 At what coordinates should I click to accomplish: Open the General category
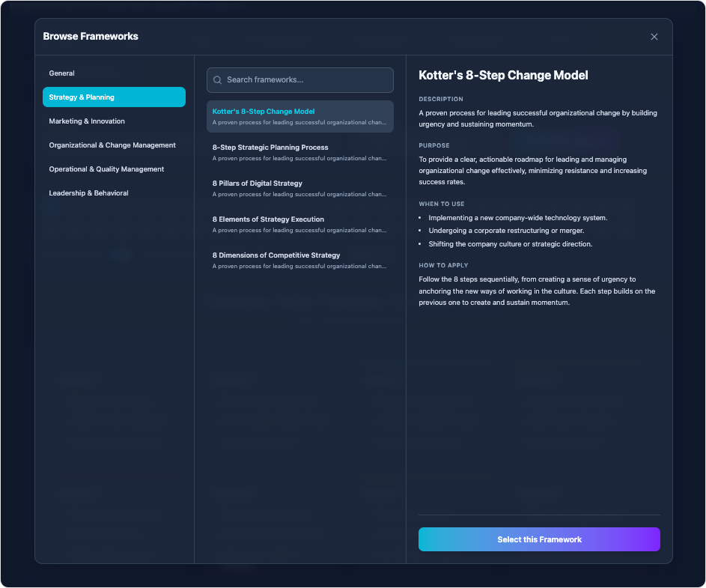pos(62,73)
